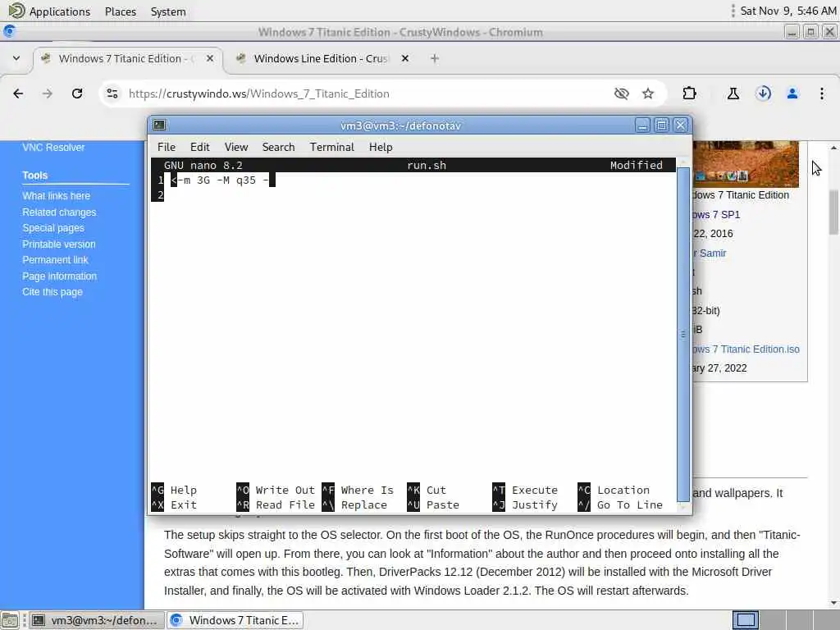Screen dimensions: 840x630
Task: Click the "run.sh" filename in nano header
Action: (x=427, y=165)
